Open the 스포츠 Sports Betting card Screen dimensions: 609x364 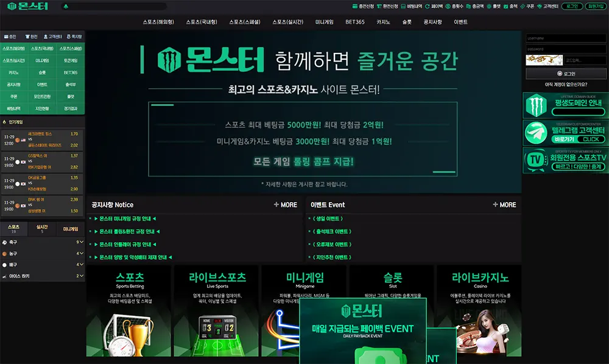click(130, 311)
